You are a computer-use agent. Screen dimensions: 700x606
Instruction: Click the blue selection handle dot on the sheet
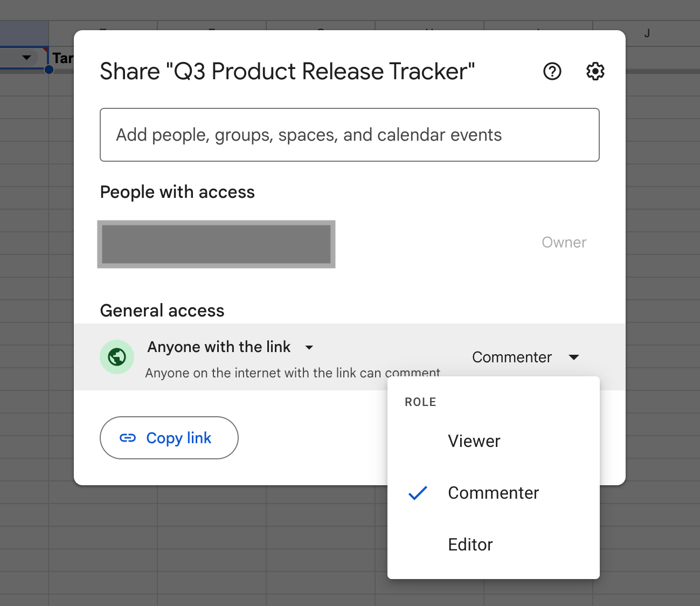click(49, 70)
